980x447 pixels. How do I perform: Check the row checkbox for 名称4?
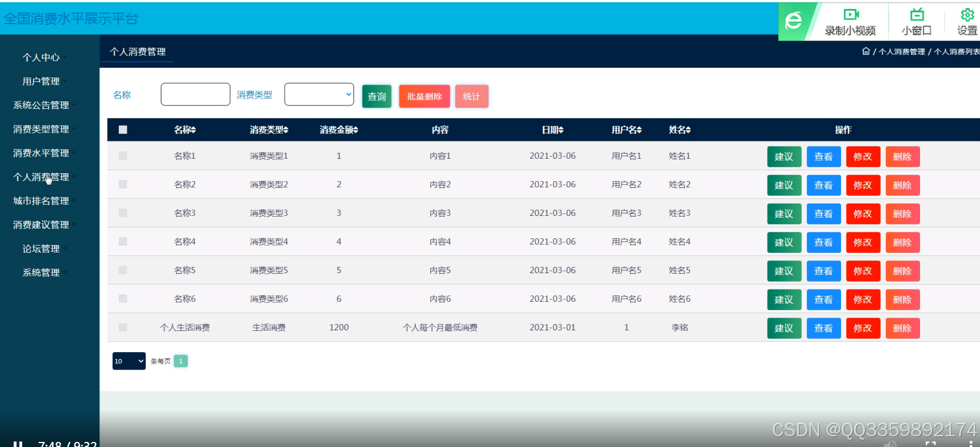pyautogui.click(x=123, y=241)
